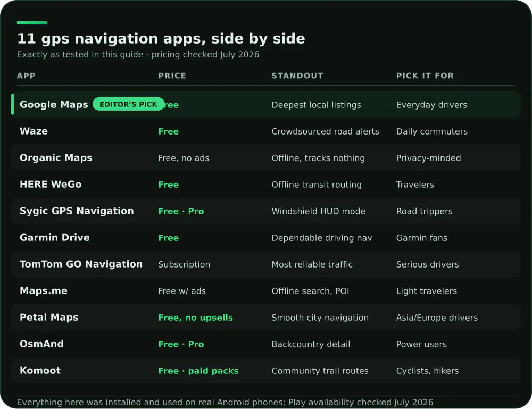The image size is (532, 409).
Task: Click 'Community trail routes' cell
Action: click(x=320, y=371)
